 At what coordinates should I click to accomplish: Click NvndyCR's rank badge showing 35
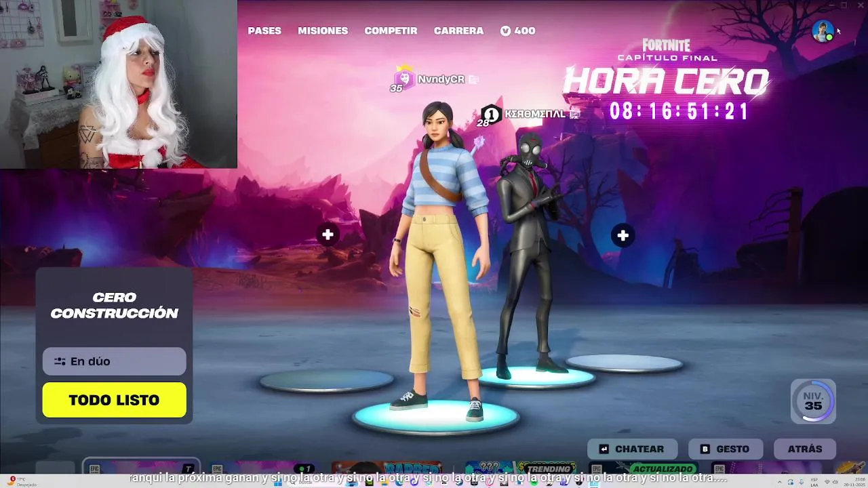tap(402, 80)
